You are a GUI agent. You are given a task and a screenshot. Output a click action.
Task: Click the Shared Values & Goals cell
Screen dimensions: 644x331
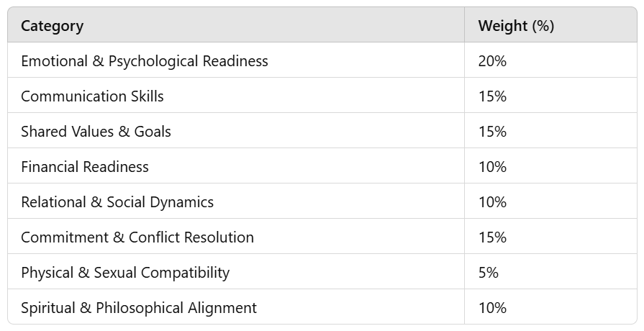[96, 132]
